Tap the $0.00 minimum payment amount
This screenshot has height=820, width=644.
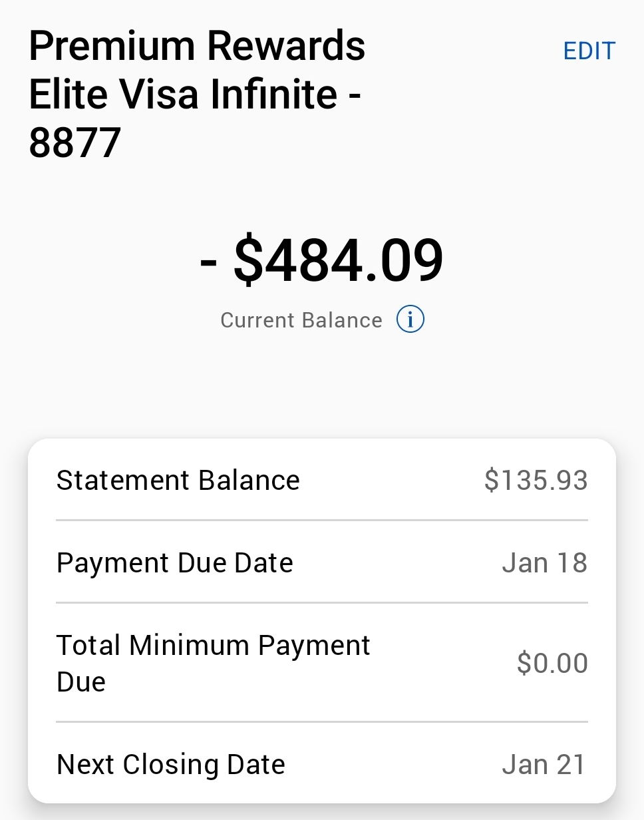tap(552, 664)
